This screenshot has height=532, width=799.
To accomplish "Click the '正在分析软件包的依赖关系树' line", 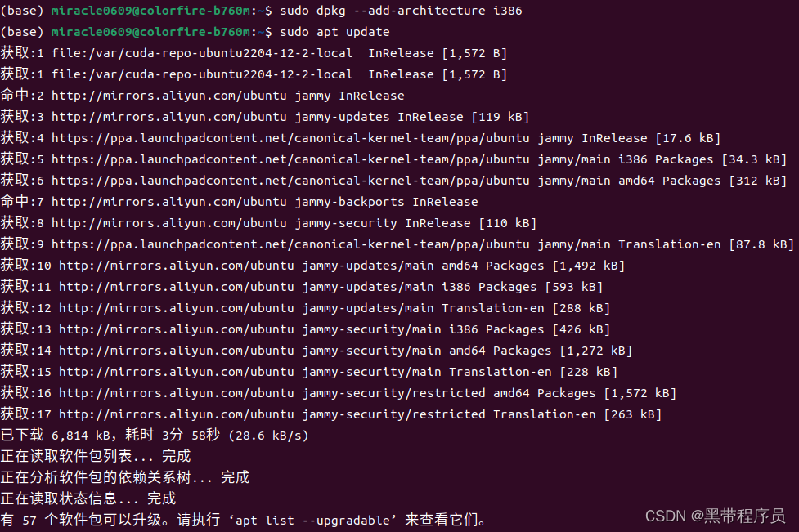I will click(125, 477).
